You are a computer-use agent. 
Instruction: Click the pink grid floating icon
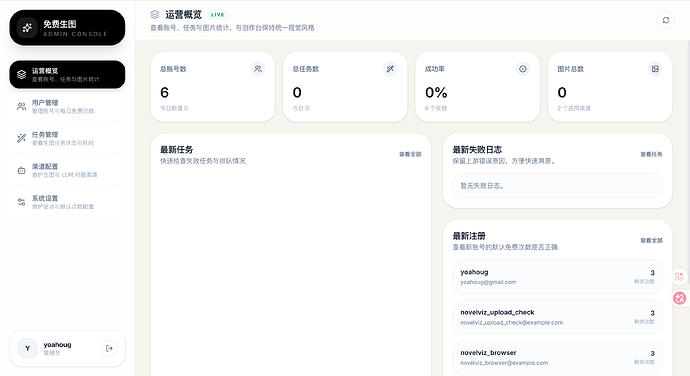[x=679, y=276]
